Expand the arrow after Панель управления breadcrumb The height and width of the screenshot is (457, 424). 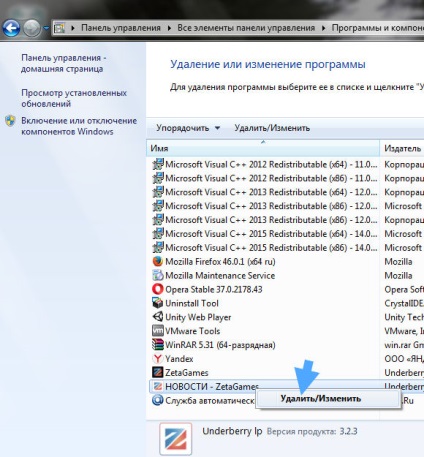pos(169,28)
